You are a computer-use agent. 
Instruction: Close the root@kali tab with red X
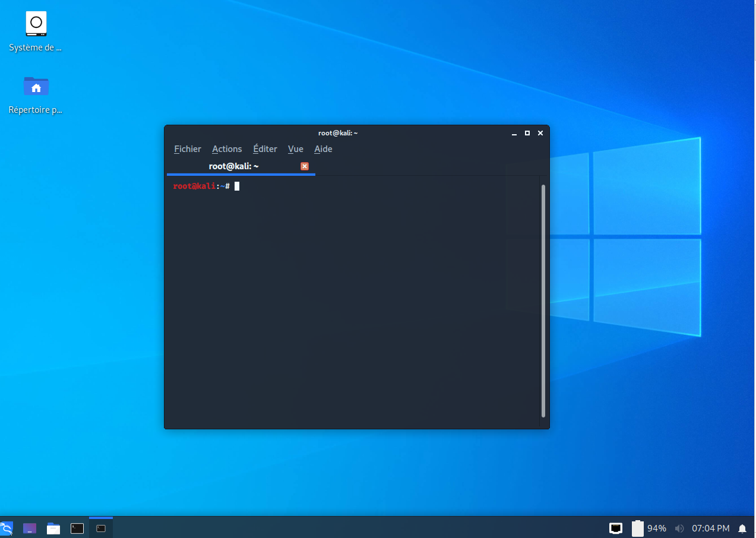click(x=305, y=166)
